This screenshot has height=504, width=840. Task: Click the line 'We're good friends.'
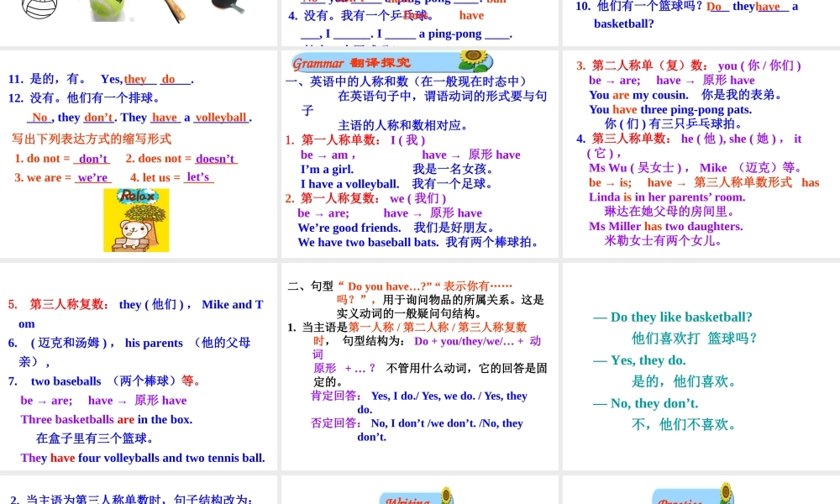coord(349,228)
